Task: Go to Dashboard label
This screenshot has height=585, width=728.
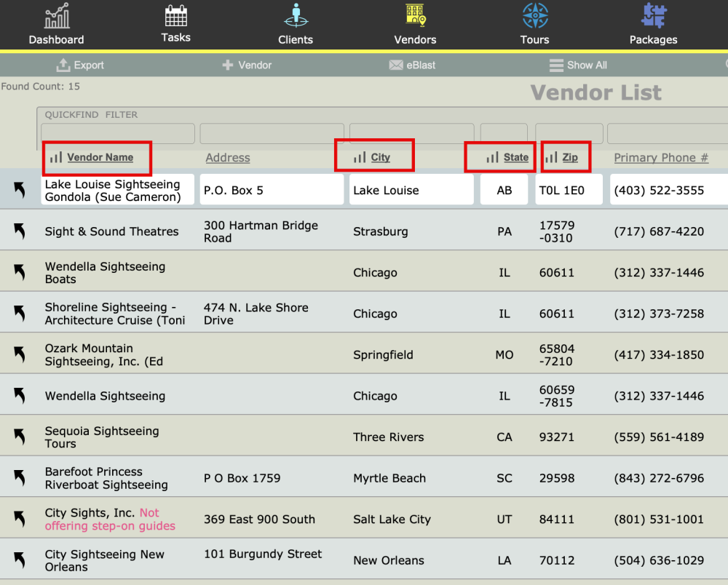Action: (x=57, y=40)
